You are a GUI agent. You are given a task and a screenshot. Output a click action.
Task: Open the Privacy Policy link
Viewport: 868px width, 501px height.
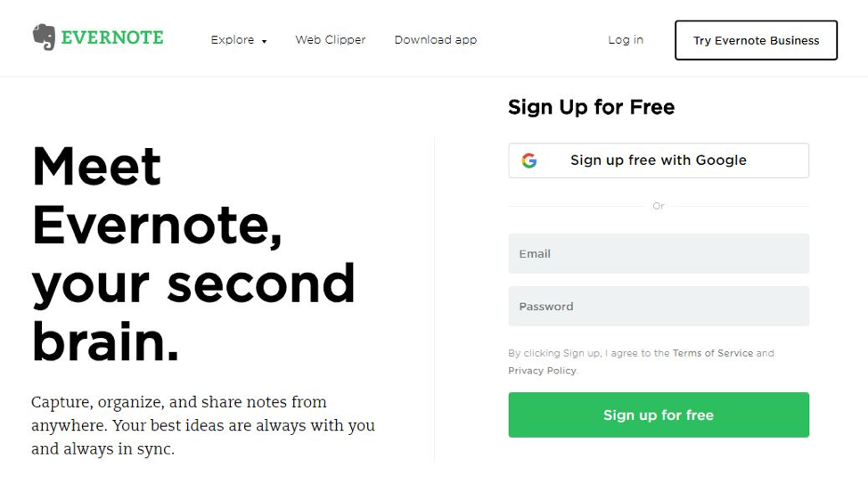click(x=542, y=370)
